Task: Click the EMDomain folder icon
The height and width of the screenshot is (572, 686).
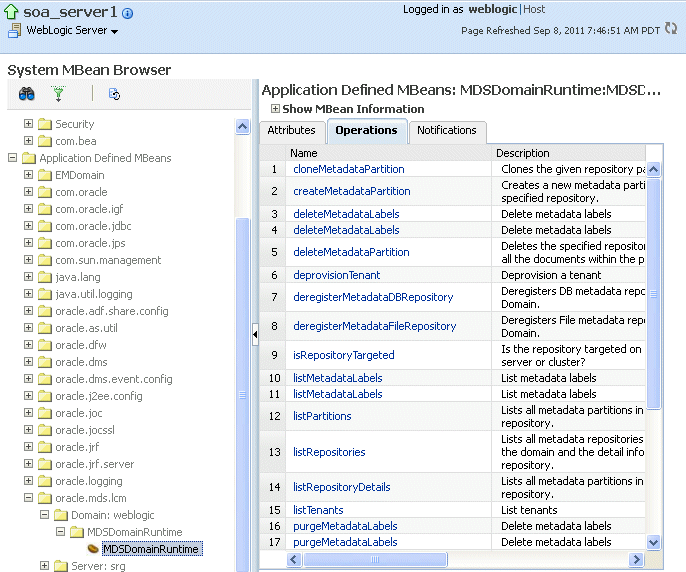Action: click(x=45, y=175)
